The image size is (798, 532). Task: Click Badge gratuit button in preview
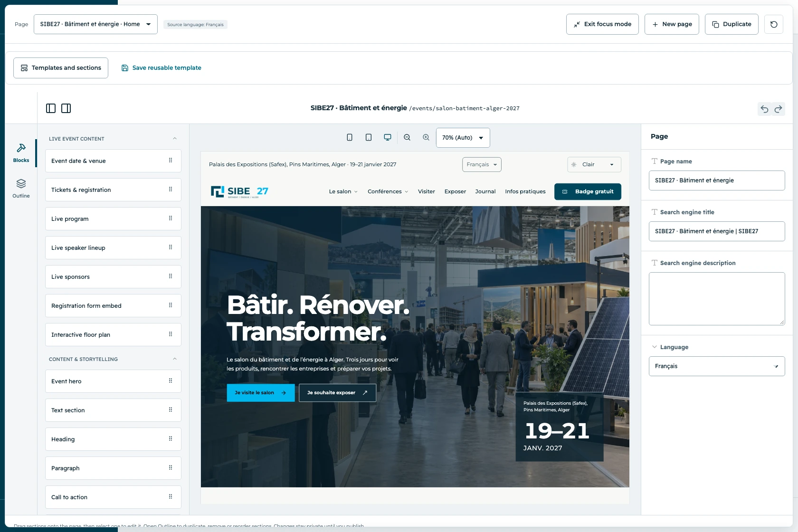pos(588,191)
